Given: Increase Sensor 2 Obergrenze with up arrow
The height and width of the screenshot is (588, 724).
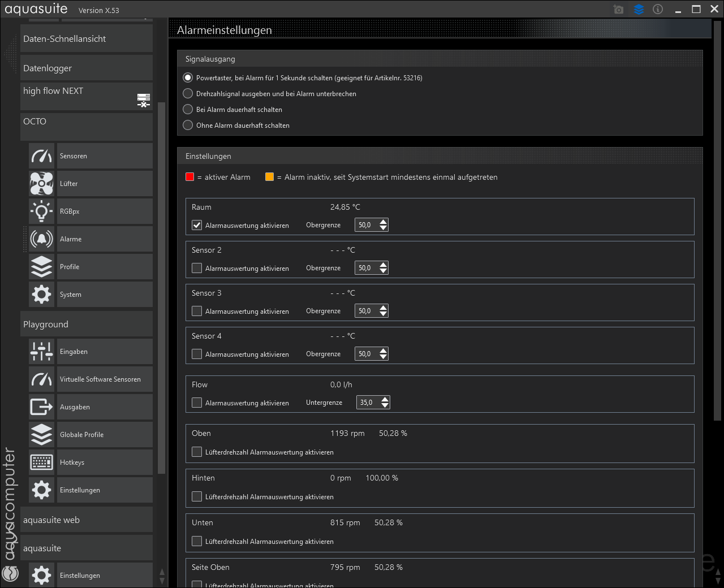Looking at the screenshot, I should click(x=383, y=265).
